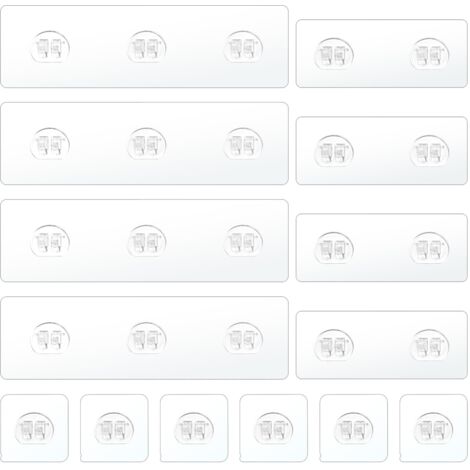Click the fifth single-hook square pad in the bottom row
The width and height of the screenshot is (470, 470).
tap(354, 428)
